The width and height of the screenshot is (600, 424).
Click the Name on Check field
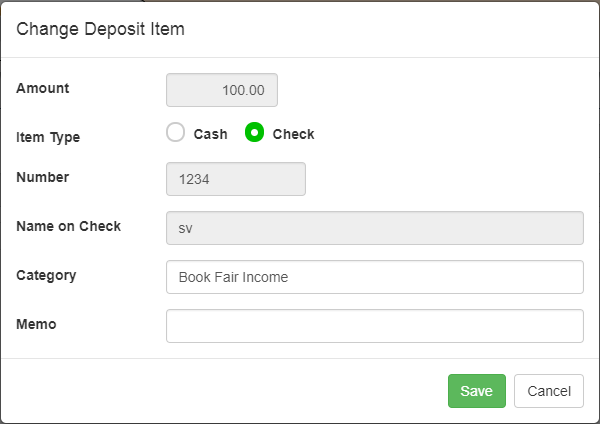coord(374,228)
